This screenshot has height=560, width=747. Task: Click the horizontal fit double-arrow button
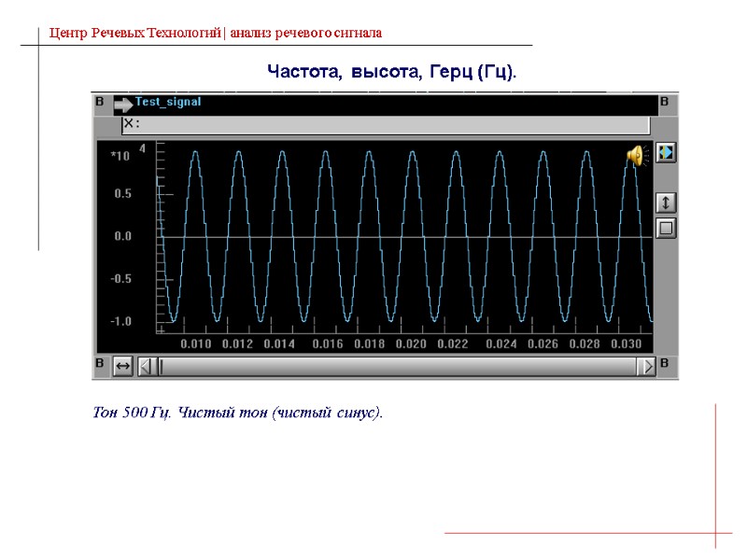[x=123, y=366]
